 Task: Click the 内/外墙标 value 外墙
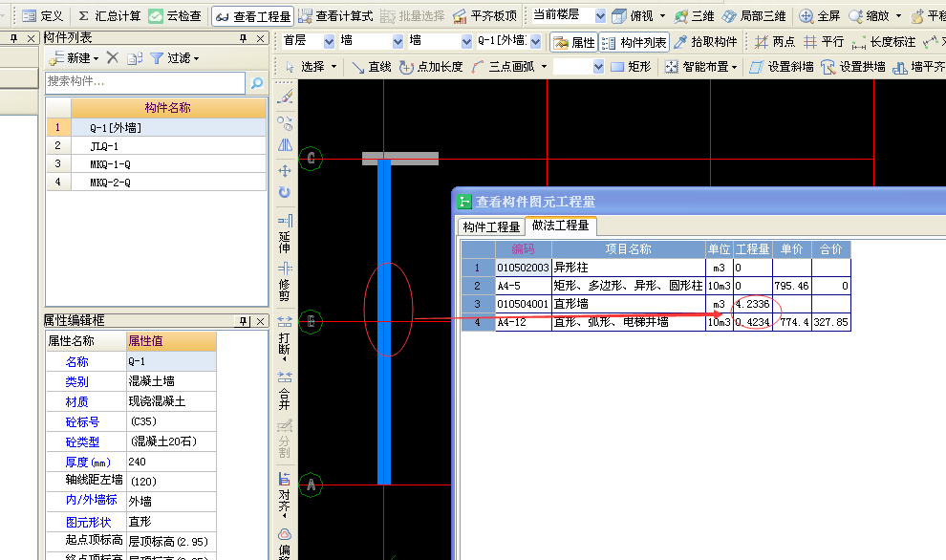(x=171, y=501)
